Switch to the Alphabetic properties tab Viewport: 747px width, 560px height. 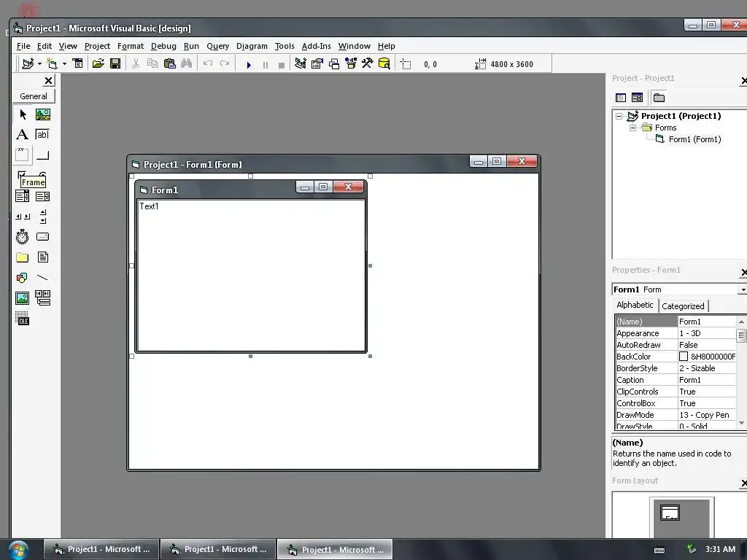635,305
